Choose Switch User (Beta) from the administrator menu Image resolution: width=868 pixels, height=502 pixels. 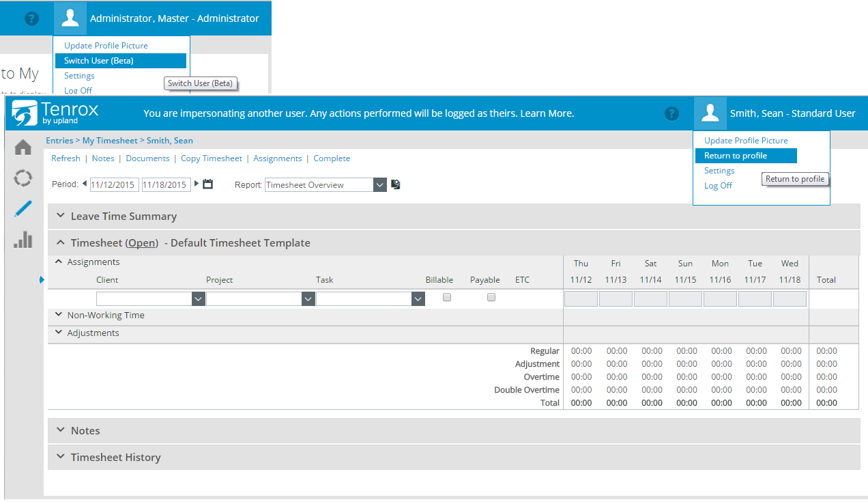(99, 61)
